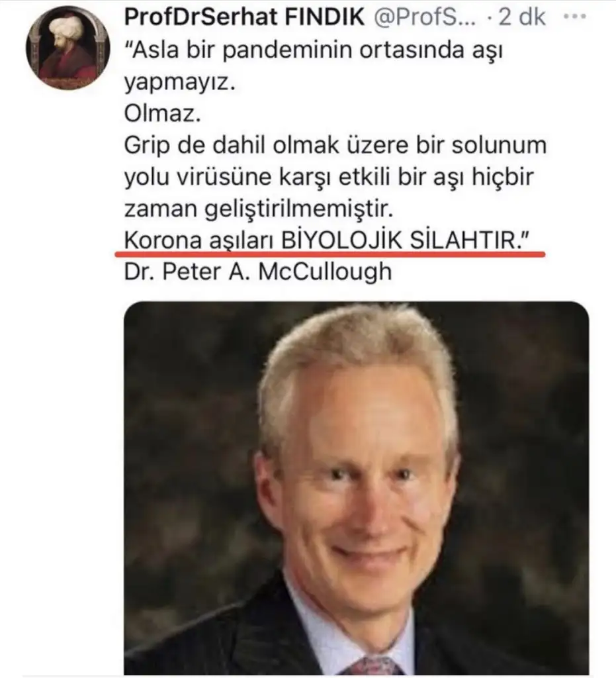The width and height of the screenshot is (616, 678).
Task: Open the truncated @ProfS... handle
Action: coord(424,17)
